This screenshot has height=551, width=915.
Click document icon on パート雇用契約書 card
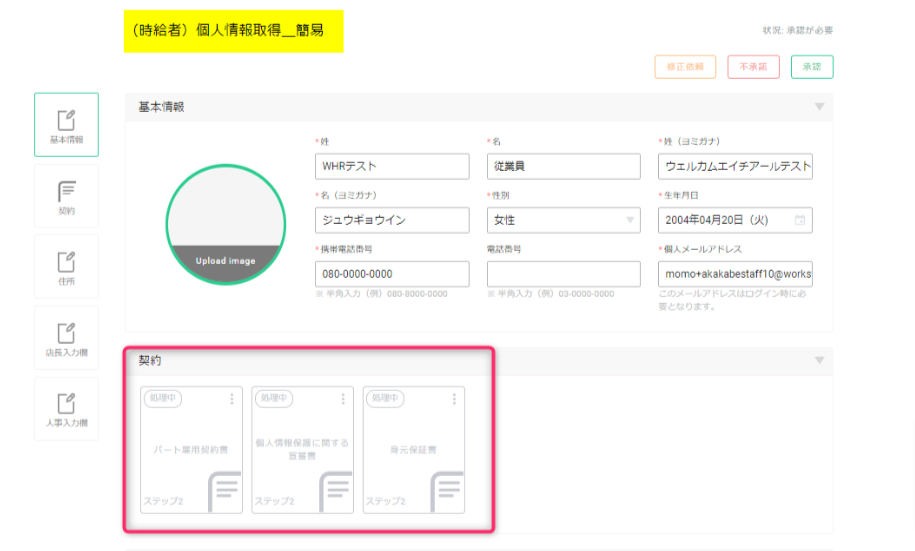coord(225,491)
